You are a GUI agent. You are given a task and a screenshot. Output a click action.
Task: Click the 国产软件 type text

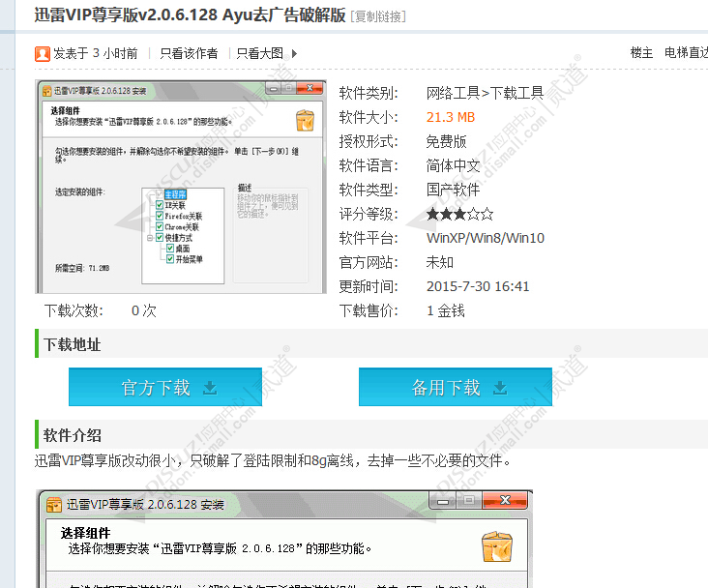[x=453, y=190]
